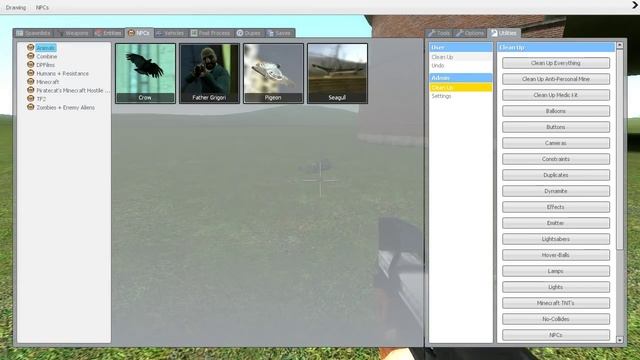
Task: Open the Saves tab icon
Action: (x=270, y=33)
